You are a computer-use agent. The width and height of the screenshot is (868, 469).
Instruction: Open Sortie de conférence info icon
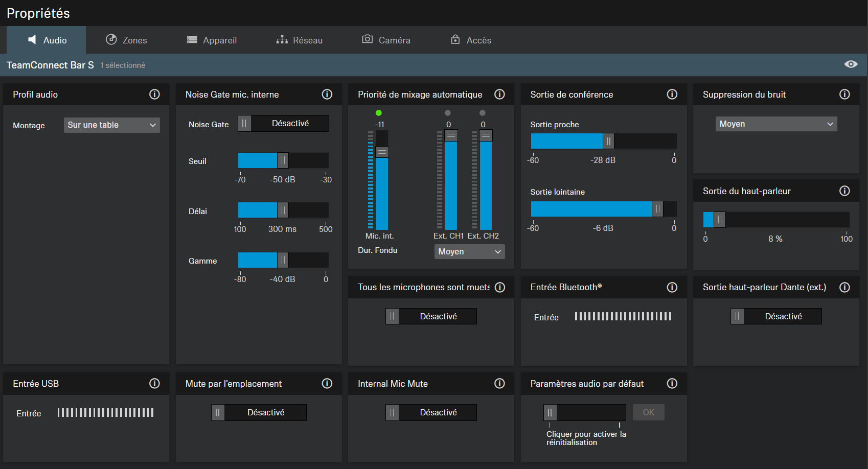(x=672, y=95)
